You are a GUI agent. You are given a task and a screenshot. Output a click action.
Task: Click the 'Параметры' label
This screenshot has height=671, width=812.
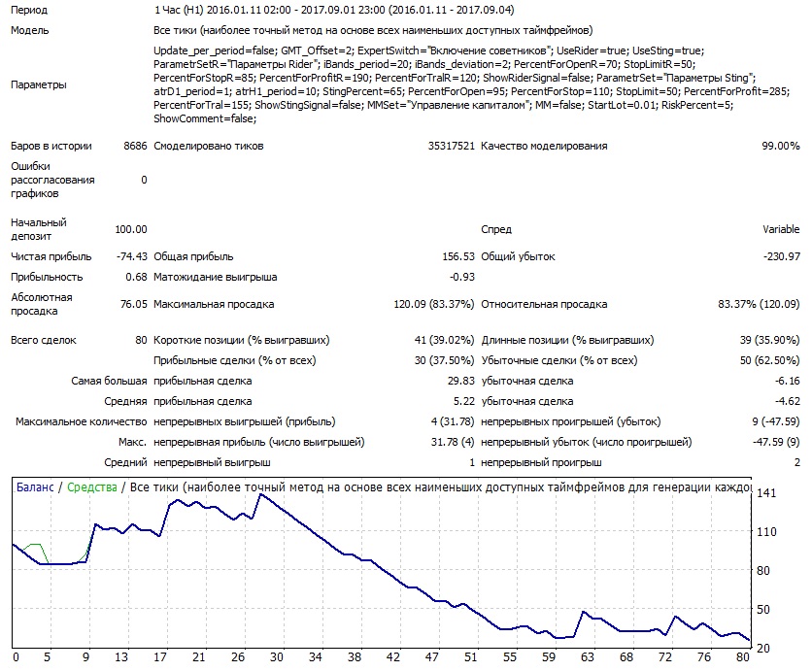[x=38, y=84]
